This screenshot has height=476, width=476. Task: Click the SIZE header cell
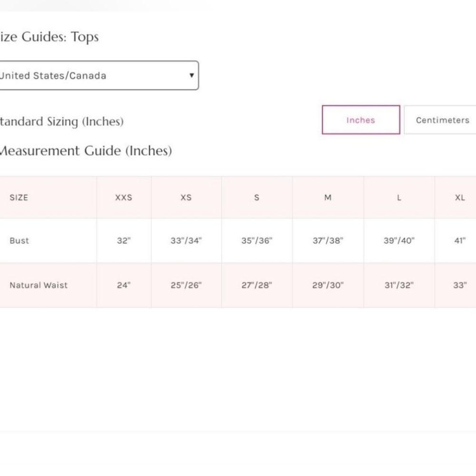(x=19, y=198)
